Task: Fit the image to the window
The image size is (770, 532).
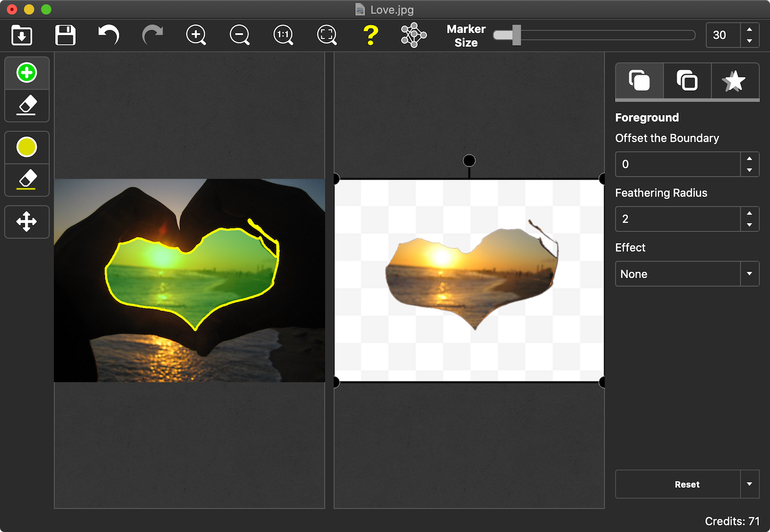Action: 327,35
